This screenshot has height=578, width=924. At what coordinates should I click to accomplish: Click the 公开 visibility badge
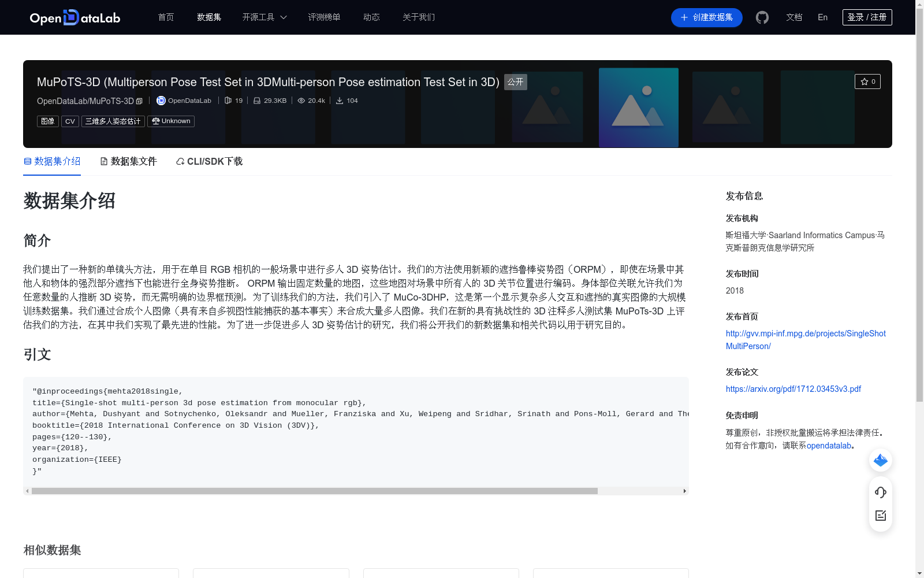pyautogui.click(x=516, y=82)
